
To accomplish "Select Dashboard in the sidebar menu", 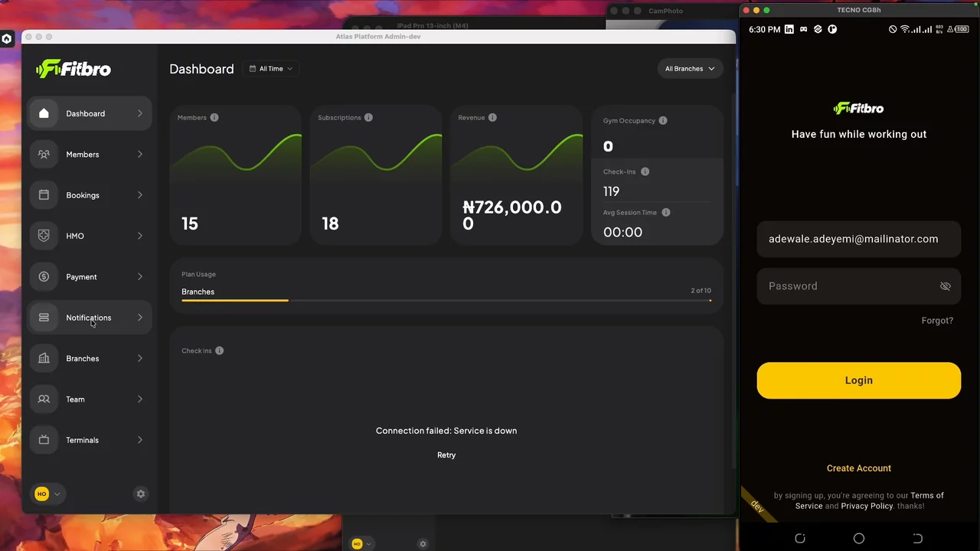I will [90, 114].
